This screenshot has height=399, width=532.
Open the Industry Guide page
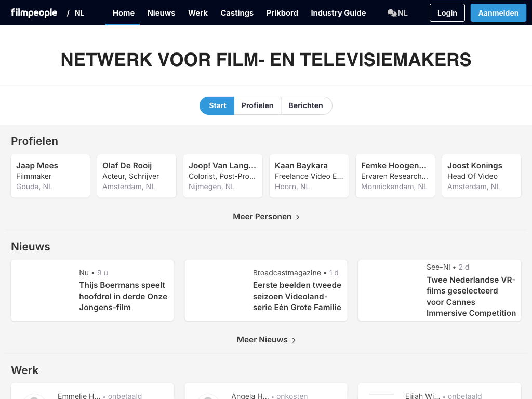pyautogui.click(x=338, y=13)
